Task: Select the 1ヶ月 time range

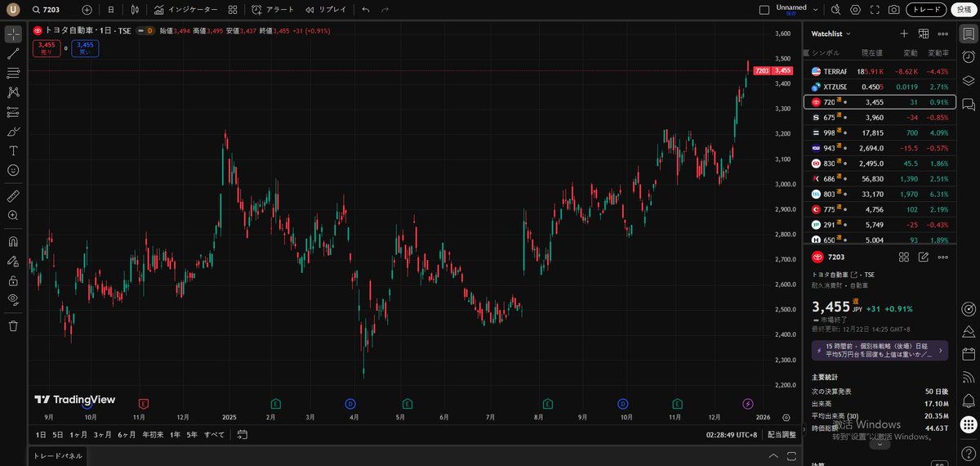Action: click(78, 435)
